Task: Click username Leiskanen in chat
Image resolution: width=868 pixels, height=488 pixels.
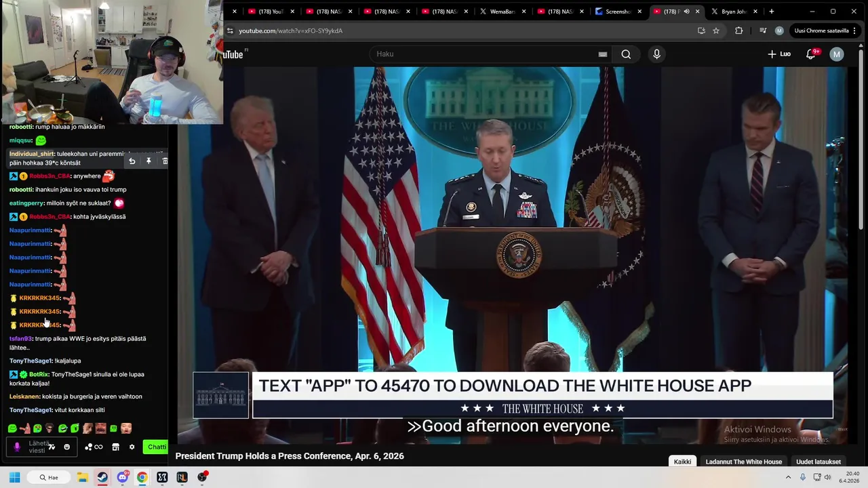Action: click(24, 396)
